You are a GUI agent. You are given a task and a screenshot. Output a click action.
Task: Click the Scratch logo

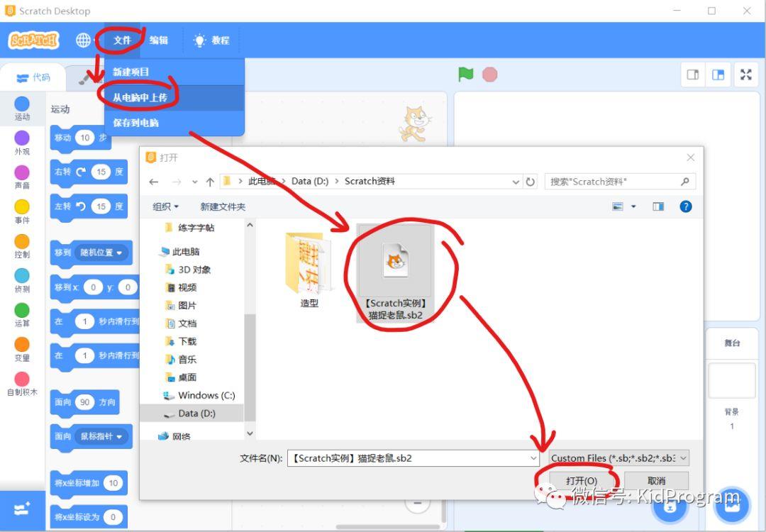34,40
